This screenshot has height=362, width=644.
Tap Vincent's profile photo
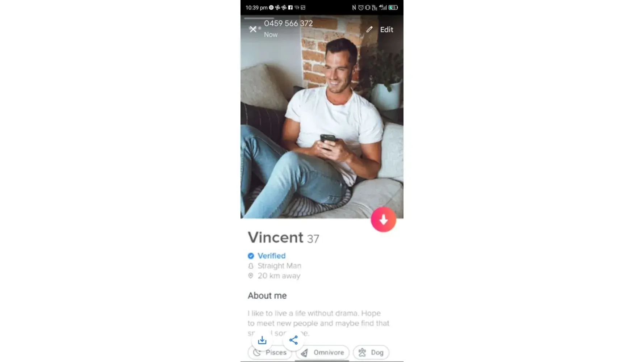click(322, 117)
